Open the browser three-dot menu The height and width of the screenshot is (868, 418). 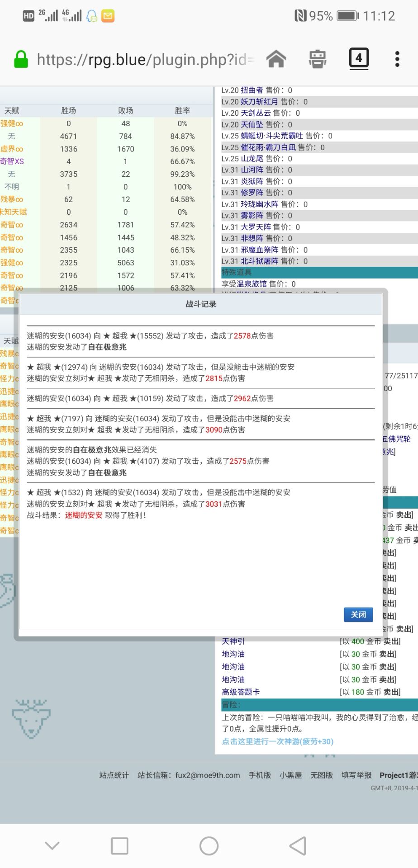click(397, 59)
